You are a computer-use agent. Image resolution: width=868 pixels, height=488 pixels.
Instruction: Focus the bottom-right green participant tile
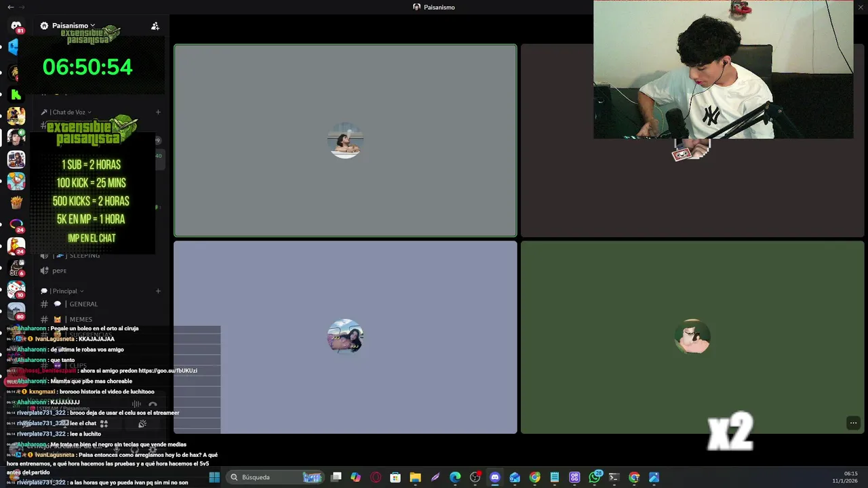(692, 337)
